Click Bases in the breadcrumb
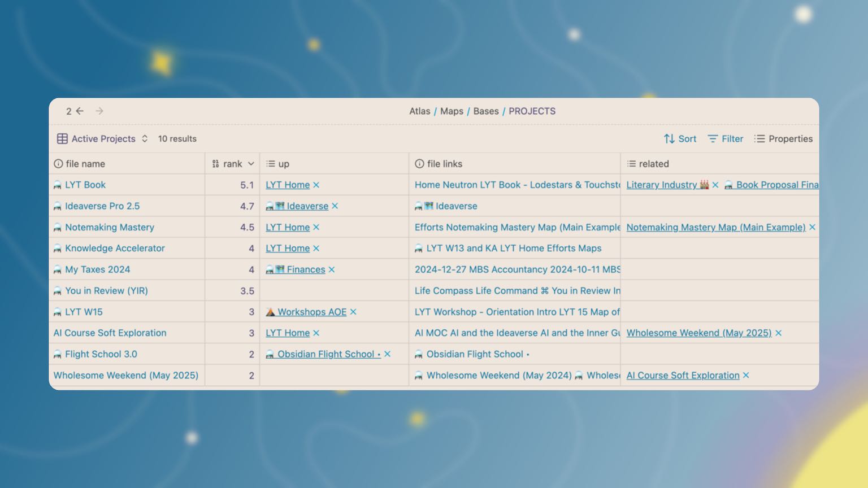The width and height of the screenshot is (868, 488). 486,111
